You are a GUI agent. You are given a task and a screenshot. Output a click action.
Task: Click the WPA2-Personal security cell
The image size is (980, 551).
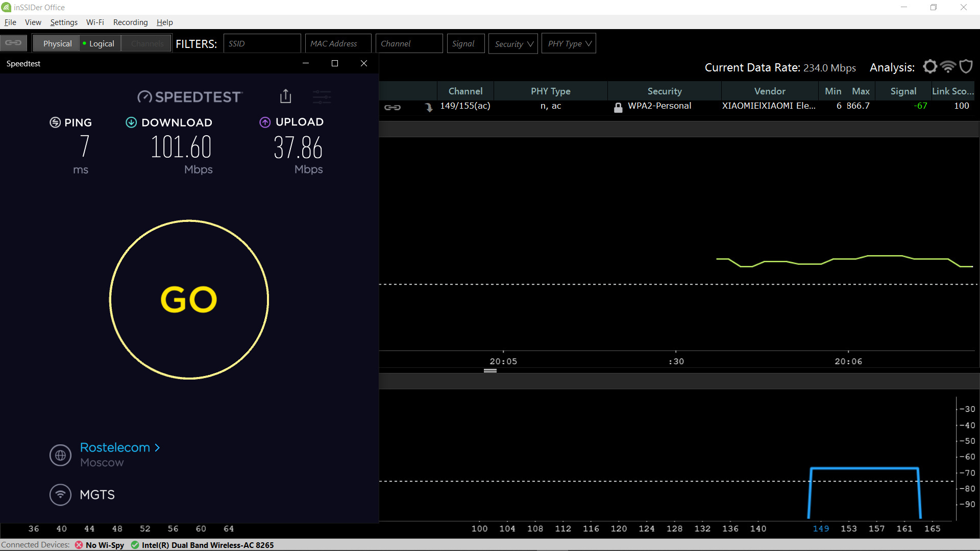[x=659, y=106]
